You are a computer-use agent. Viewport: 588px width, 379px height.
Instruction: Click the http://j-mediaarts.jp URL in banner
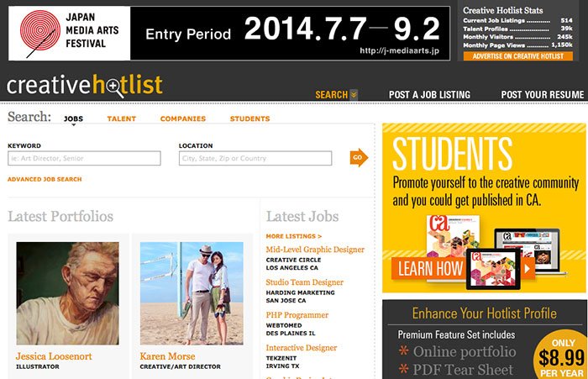click(x=399, y=50)
